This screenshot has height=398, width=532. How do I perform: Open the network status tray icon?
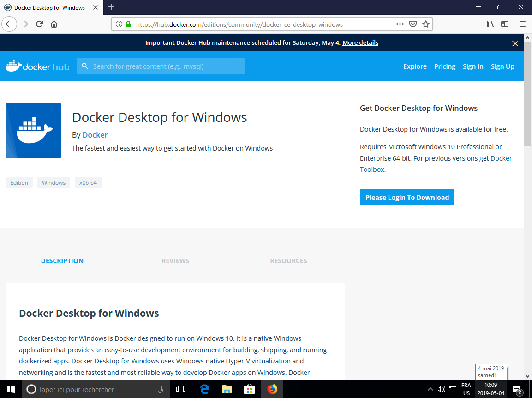click(x=453, y=389)
